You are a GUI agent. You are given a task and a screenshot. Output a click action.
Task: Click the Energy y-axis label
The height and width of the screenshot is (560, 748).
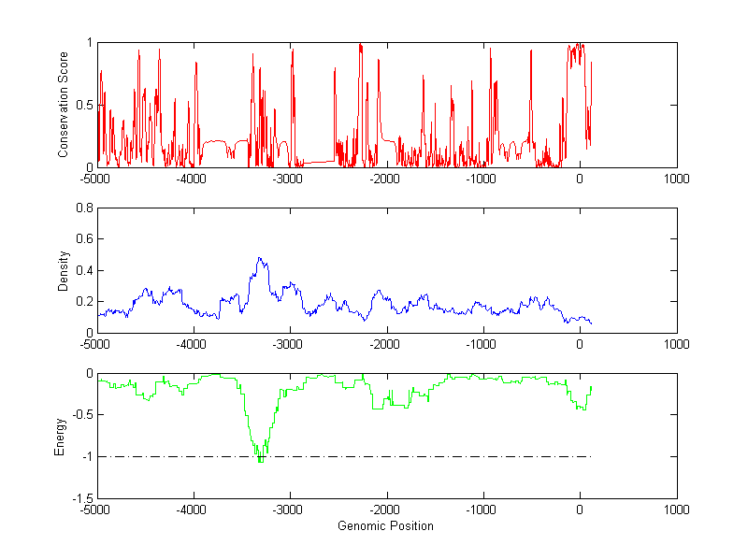(60, 436)
